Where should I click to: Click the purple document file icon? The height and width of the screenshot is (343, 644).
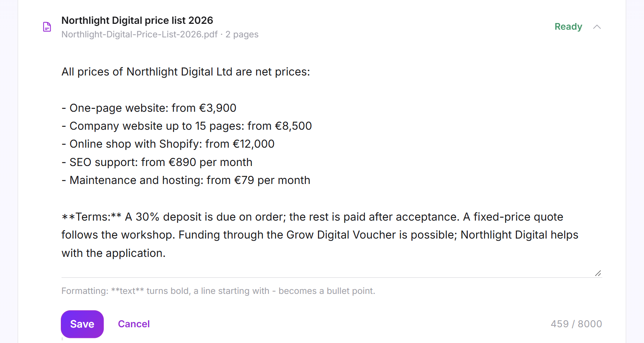[x=47, y=27]
